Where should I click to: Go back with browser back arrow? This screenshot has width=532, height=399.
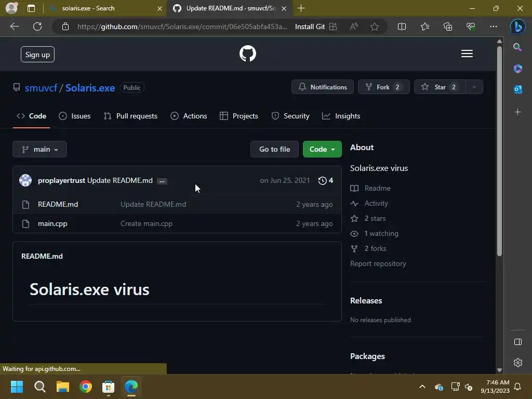[15, 26]
